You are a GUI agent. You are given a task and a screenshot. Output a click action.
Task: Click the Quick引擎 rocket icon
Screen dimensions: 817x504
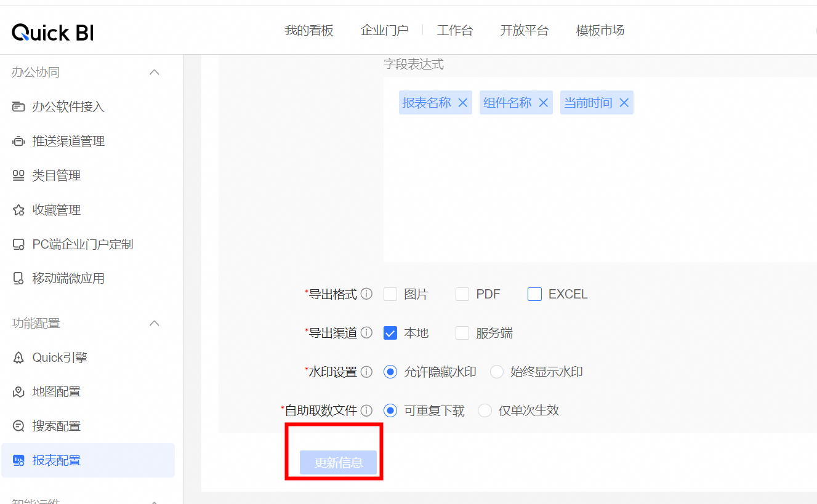tap(18, 358)
